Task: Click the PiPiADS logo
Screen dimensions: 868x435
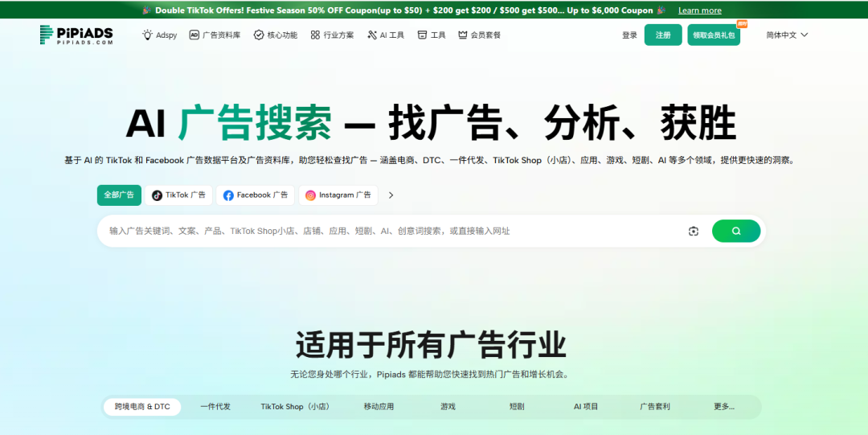Action: (76, 35)
